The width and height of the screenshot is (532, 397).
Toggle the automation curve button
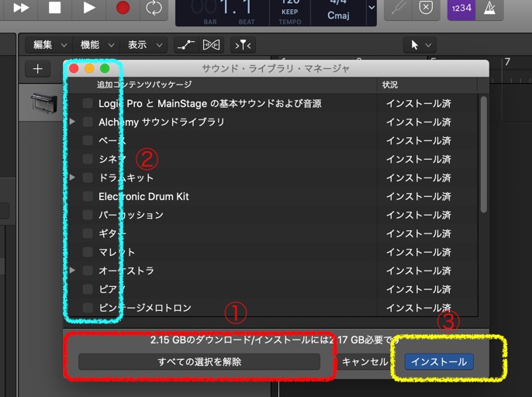[186, 45]
